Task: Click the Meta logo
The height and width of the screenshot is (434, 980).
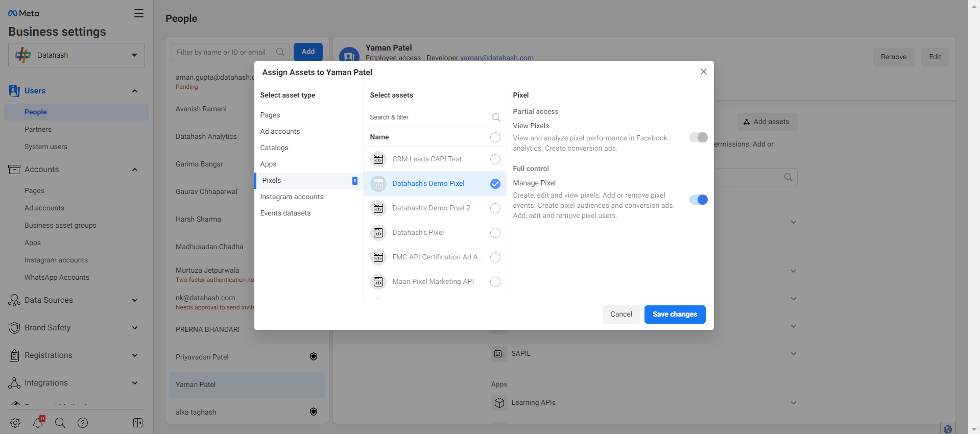Action: [23, 13]
